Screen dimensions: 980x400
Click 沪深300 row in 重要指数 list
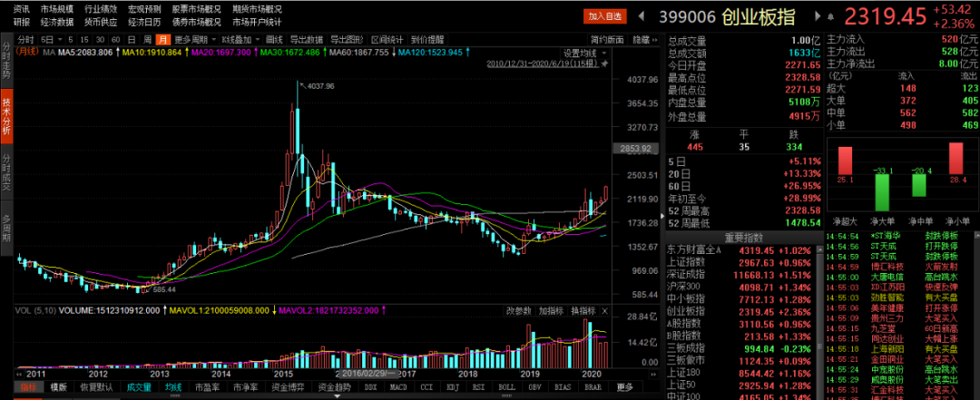point(742,287)
